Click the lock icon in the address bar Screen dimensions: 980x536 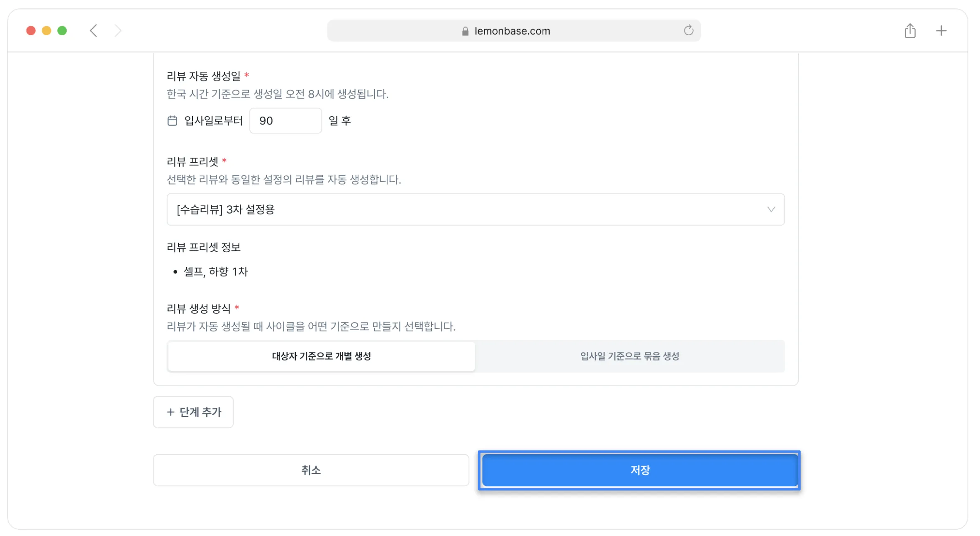pyautogui.click(x=465, y=31)
